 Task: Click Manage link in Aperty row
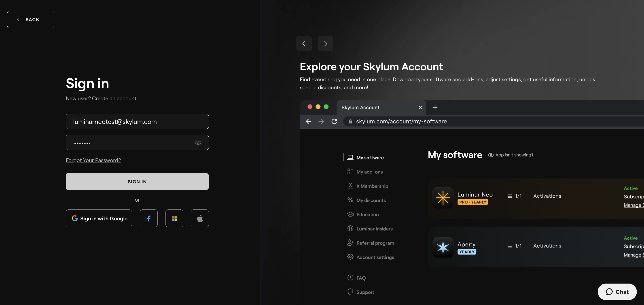633,255
